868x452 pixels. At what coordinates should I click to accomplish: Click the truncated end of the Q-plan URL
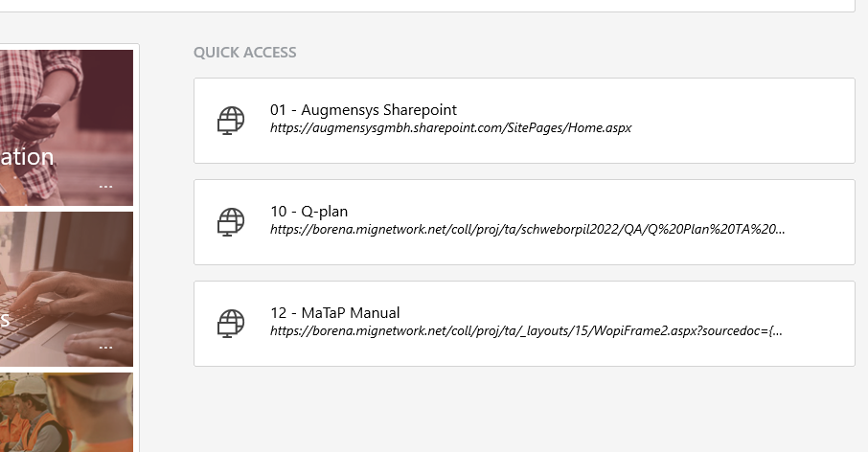[x=778, y=229]
